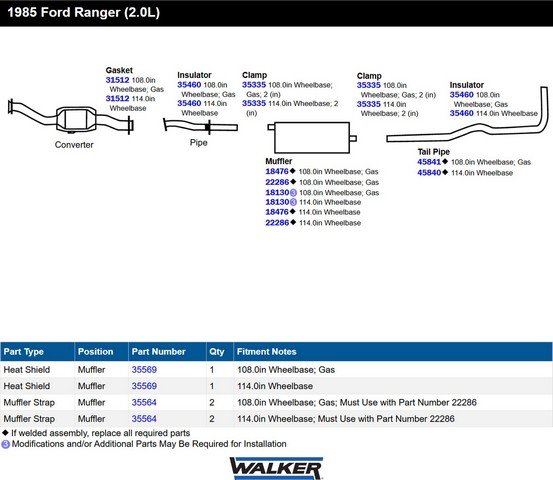This screenshot has width=553, height=480.
Task: Open left Insulator 35460 114.0in Wheelbase link
Action: coord(189,103)
